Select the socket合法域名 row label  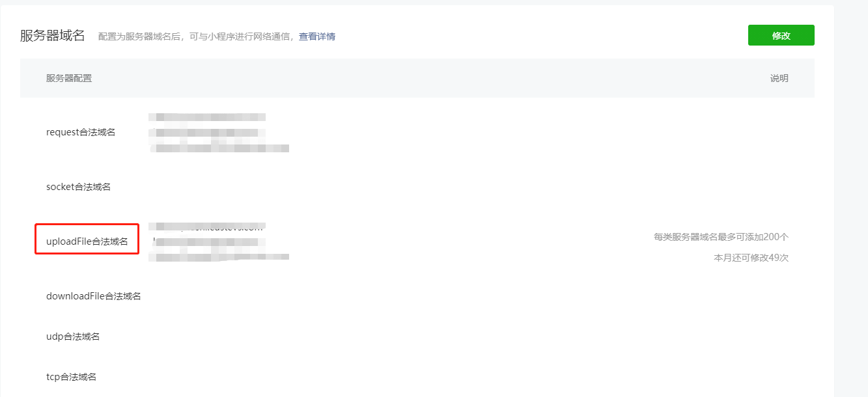pos(77,187)
